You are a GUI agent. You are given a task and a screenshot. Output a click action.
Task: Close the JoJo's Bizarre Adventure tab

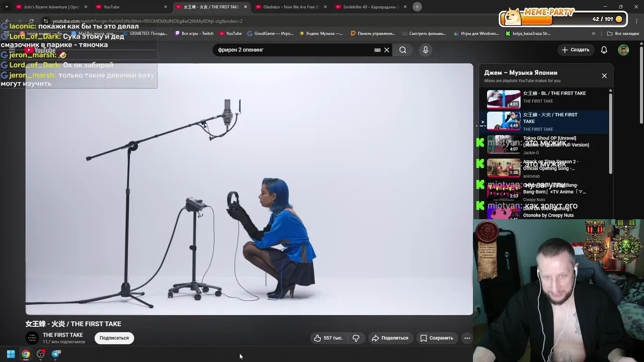[86, 7]
